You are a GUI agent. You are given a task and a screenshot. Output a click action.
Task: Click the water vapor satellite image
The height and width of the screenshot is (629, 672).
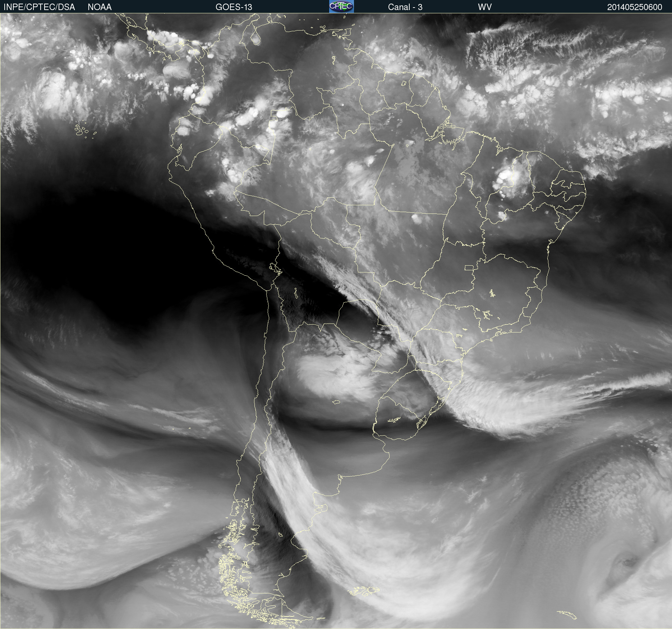click(336, 321)
